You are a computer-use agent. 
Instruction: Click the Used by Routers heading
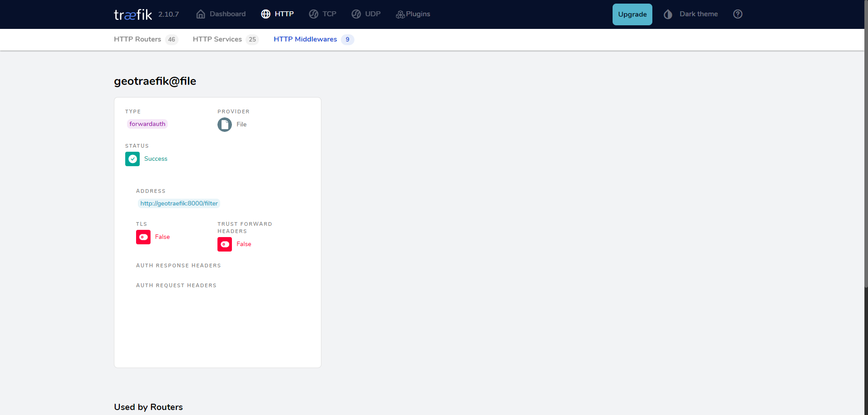(x=148, y=407)
